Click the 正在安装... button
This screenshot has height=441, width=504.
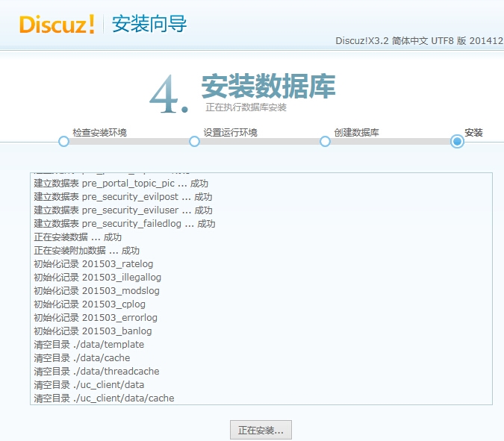coord(261,430)
